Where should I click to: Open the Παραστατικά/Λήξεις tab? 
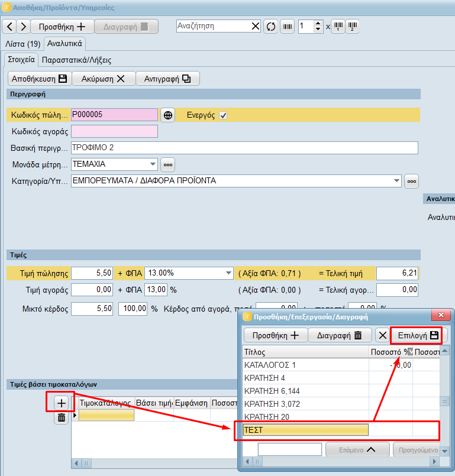pyautogui.click(x=76, y=60)
